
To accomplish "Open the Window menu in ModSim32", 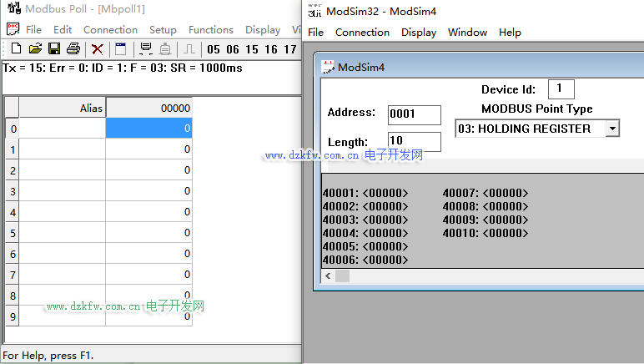I will coord(467,33).
